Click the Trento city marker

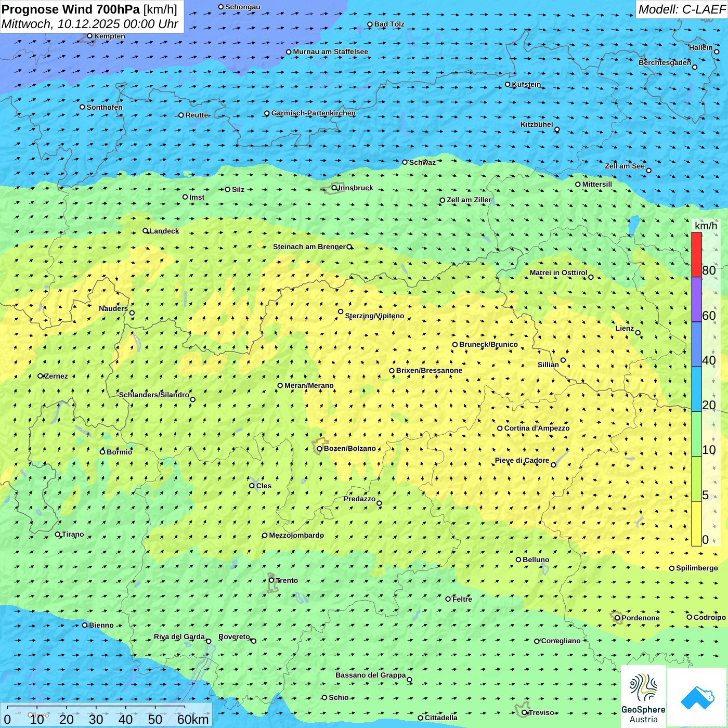tap(271, 580)
